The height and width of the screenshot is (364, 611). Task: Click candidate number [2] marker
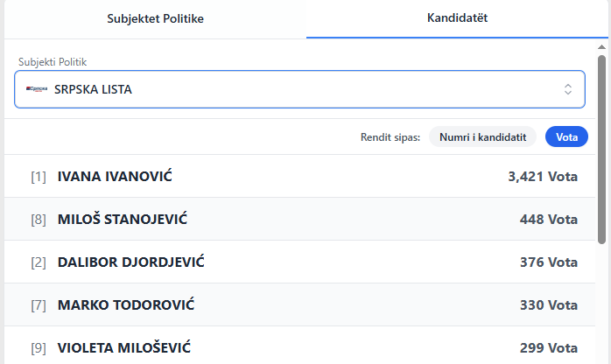(x=39, y=262)
